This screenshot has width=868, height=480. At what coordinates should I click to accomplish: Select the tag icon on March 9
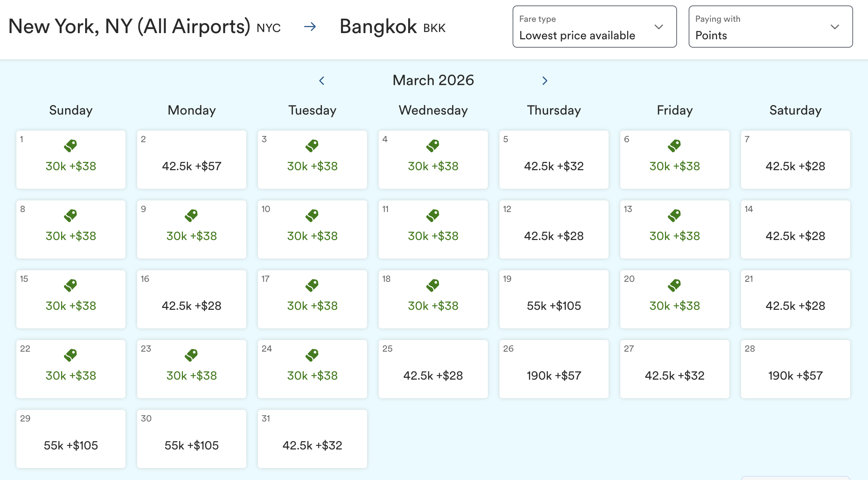191,215
